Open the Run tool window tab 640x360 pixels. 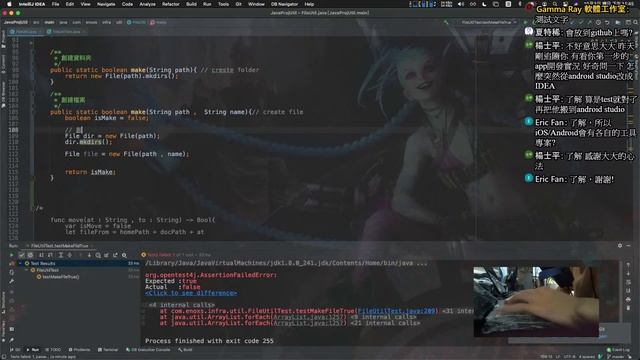click(33, 350)
